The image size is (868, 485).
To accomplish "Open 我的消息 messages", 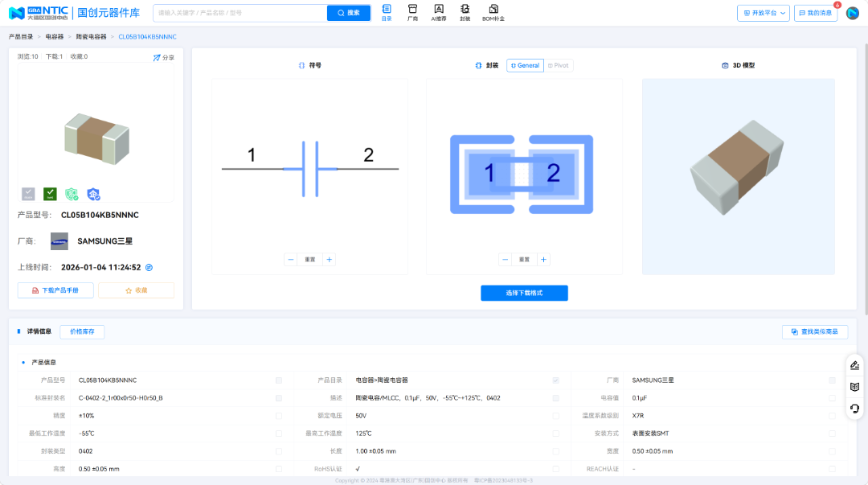I will pos(816,13).
